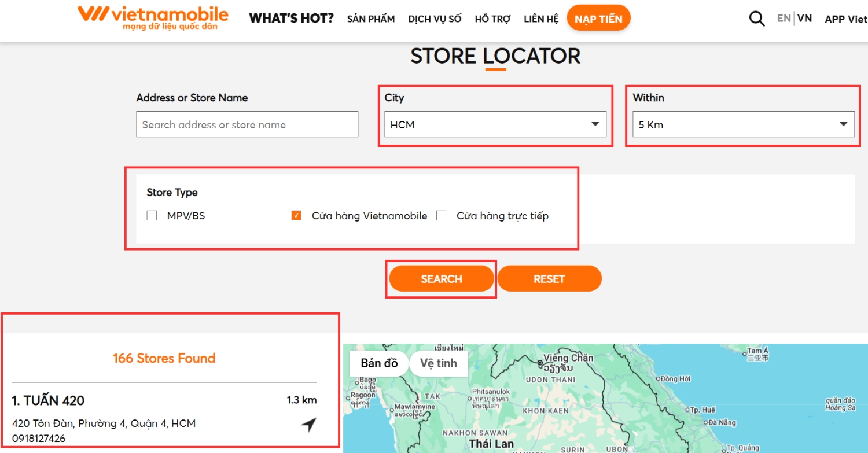Open the HỖ TRỢ menu
This screenshot has height=453, width=868.
[x=492, y=19]
